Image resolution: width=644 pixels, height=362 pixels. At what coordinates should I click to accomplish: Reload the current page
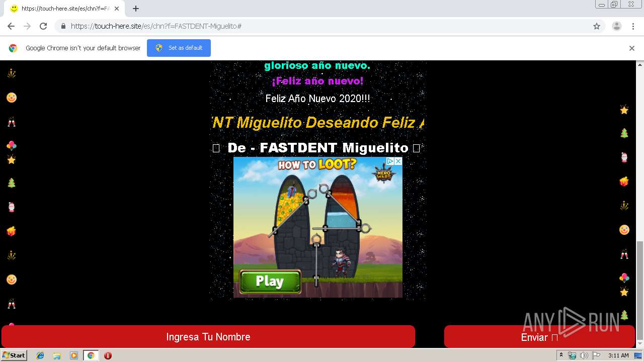coord(43,26)
